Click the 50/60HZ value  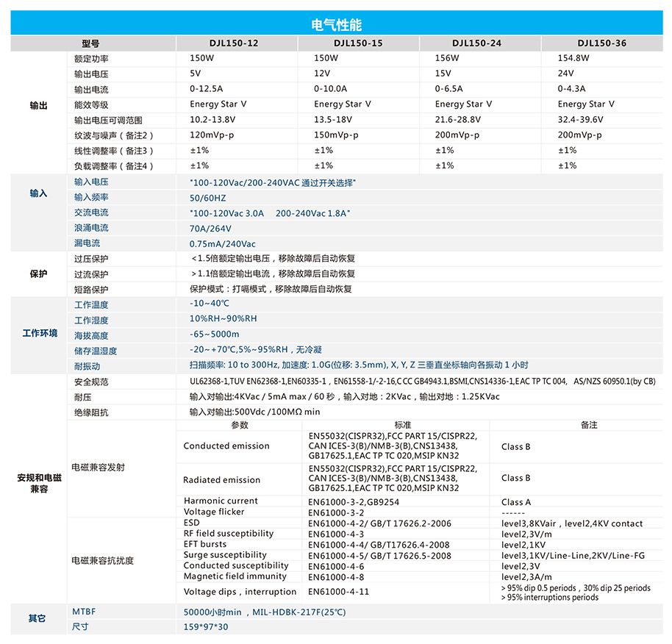tap(208, 198)
